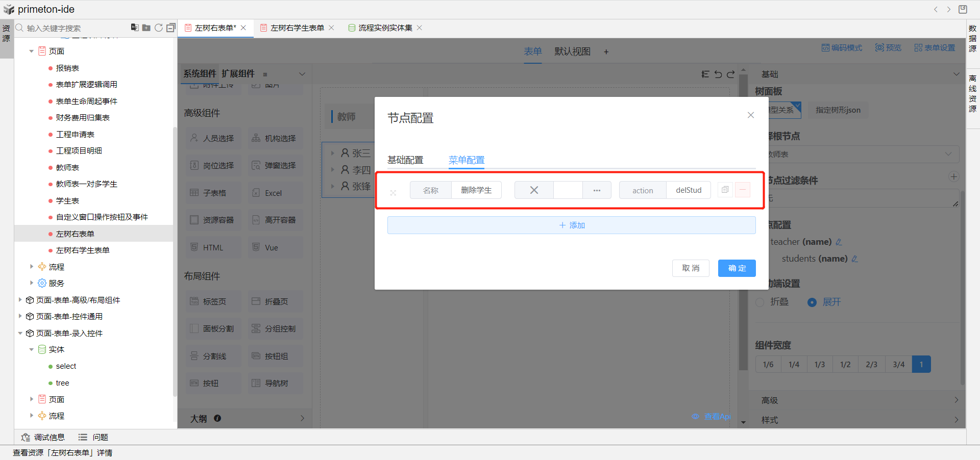The width and height of the screenshot is (980, 460).
Task: Click the refresh icon in resource toolbar
Action: click(159, 28)
